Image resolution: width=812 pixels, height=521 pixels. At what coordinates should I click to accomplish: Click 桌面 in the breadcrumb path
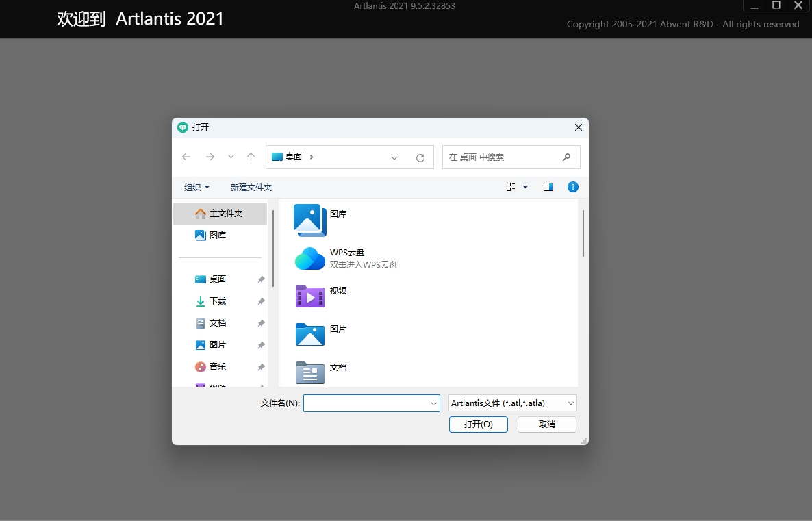pyautogui.click(x=293, y=156)
